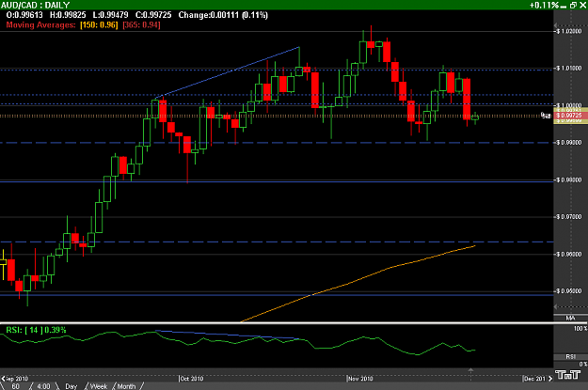Click the 150-period moving average value
Viewport: 588px width, 390px height.
point(99,25)
